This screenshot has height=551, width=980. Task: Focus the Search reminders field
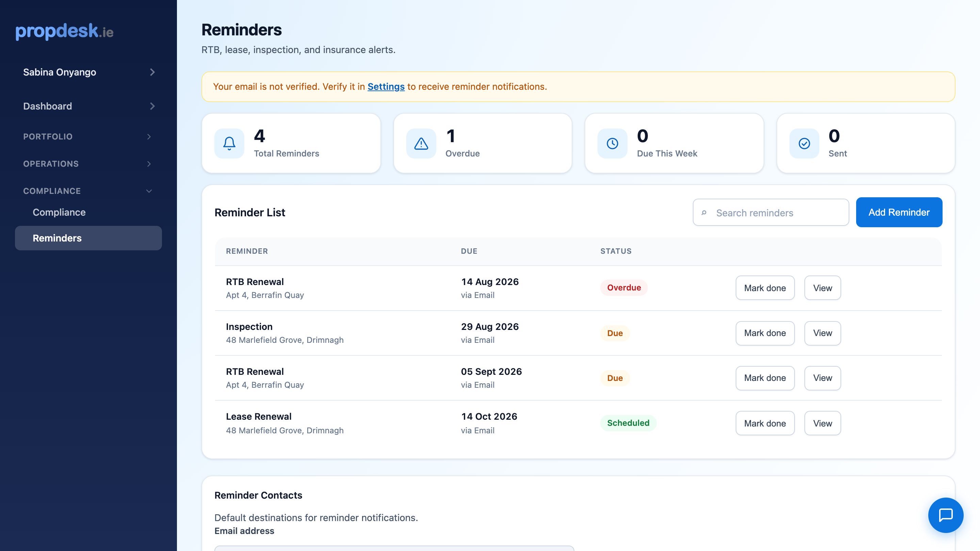pos(771,213)
